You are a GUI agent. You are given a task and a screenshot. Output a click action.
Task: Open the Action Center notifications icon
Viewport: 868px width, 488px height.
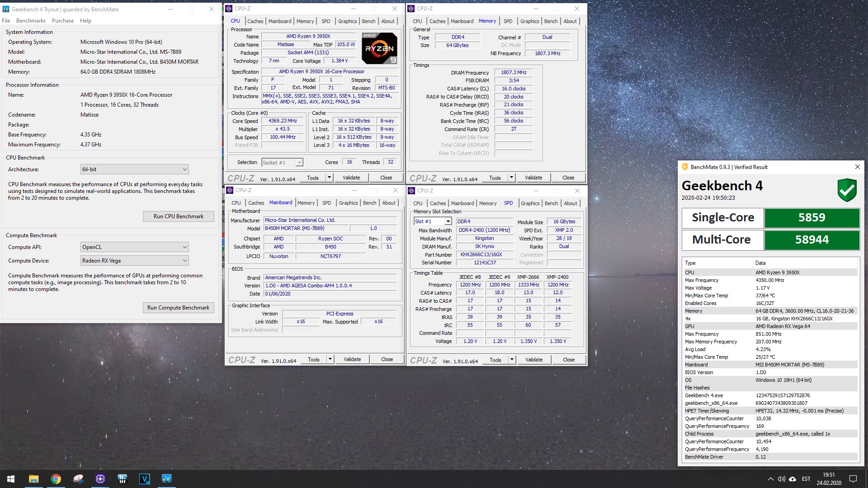pos(853,479)
